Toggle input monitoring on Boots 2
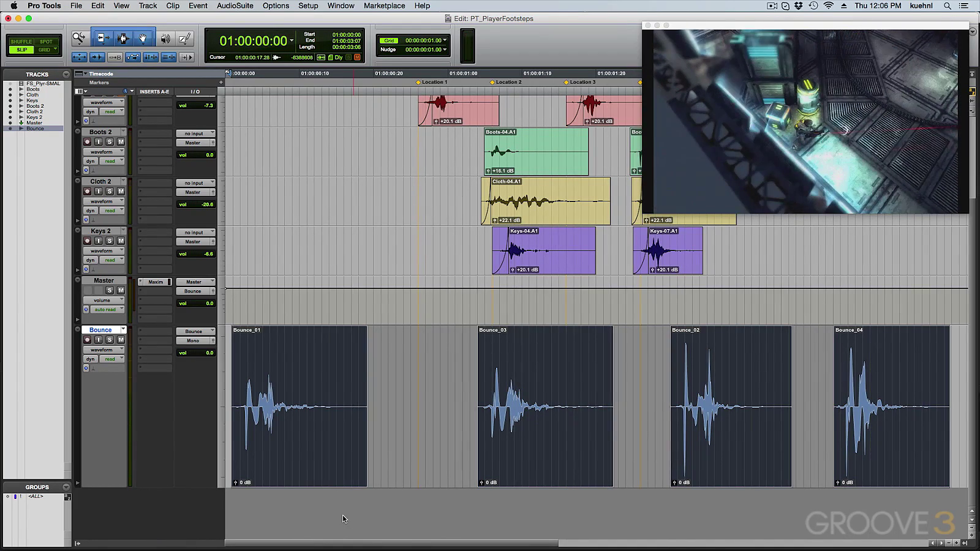 pyautogui.click(x=98, y=141)
